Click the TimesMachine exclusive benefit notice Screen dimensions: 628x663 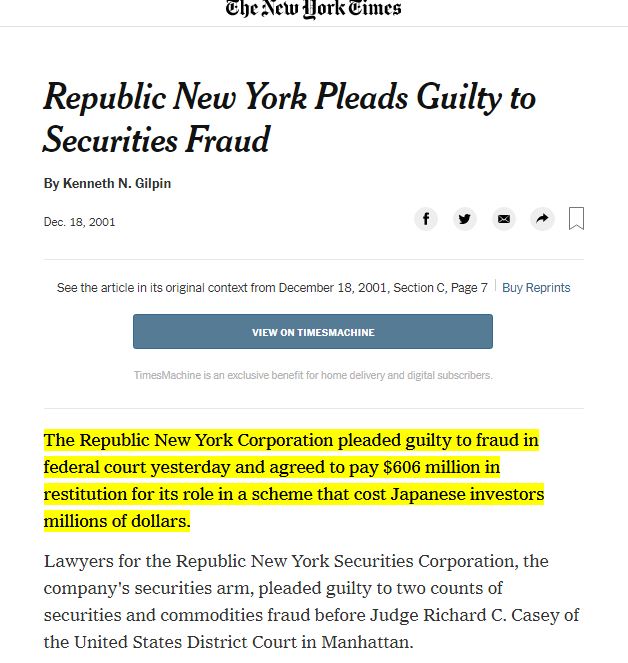[x=313, y=375]
